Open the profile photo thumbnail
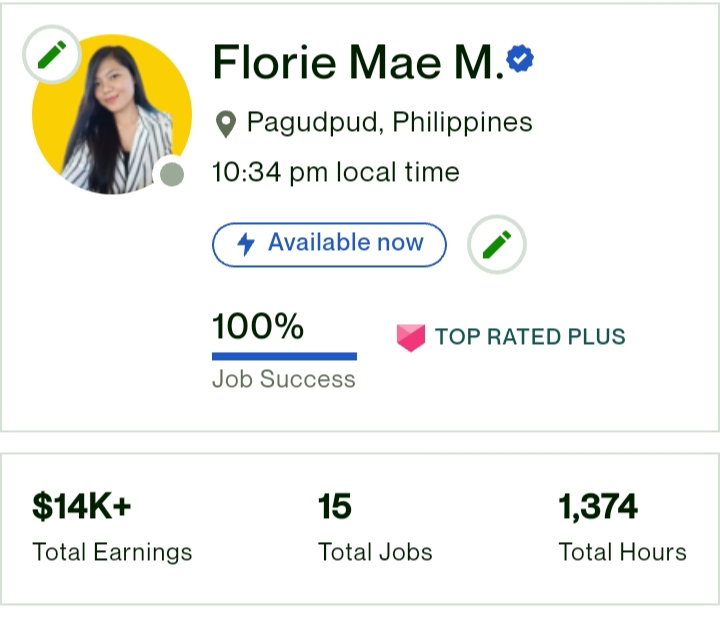The image size is (720, 623). tap(112, 114)
